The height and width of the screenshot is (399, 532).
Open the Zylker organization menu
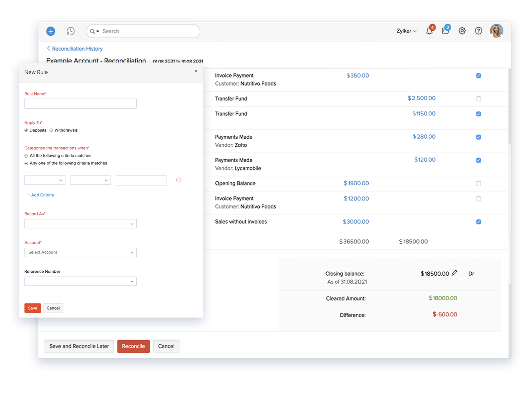click(x=406, y=31)
